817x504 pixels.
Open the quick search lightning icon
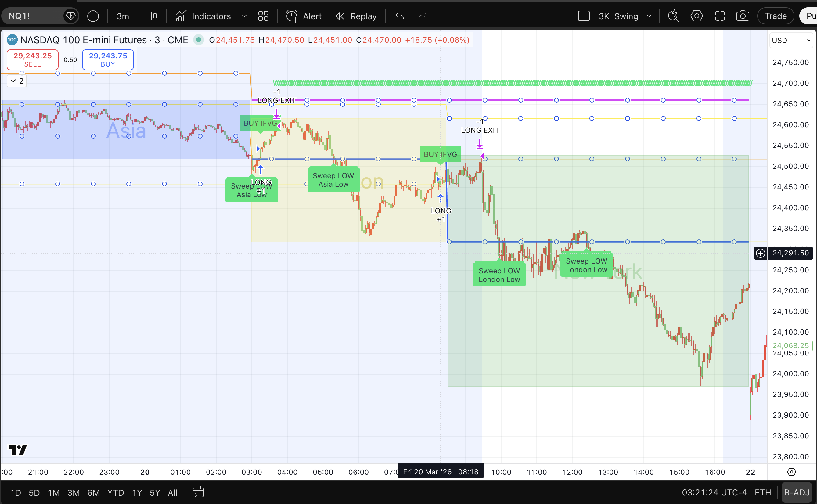(x=674, y=16)
